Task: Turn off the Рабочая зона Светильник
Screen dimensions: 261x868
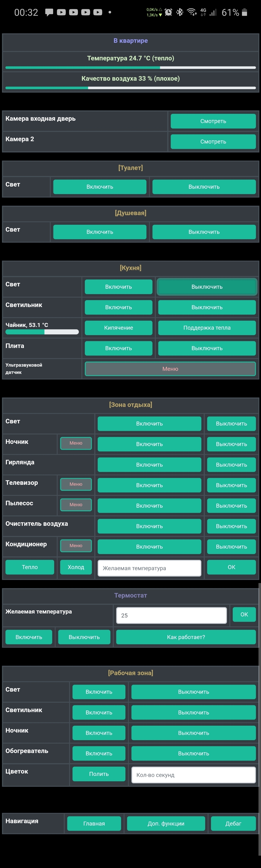Action: pyautogui.click(x=194, y=713)
